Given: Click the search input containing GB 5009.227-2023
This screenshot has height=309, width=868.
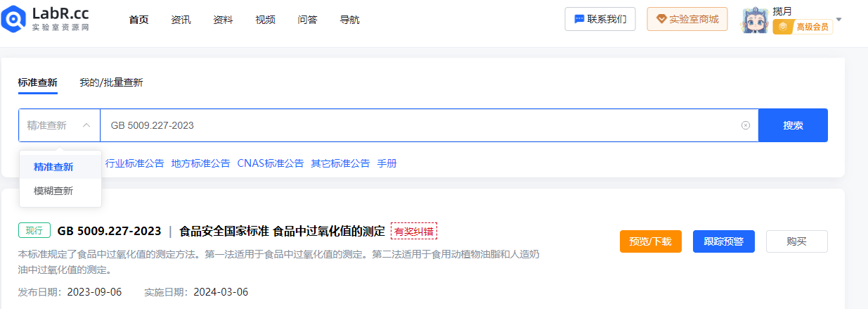Looking at the screenshot, I should pos(422,125).
